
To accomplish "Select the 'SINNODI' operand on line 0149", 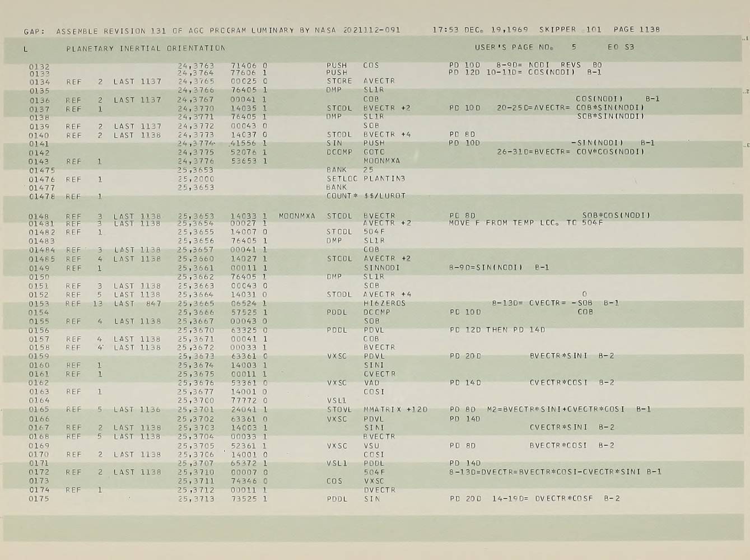I will point(381,268).
